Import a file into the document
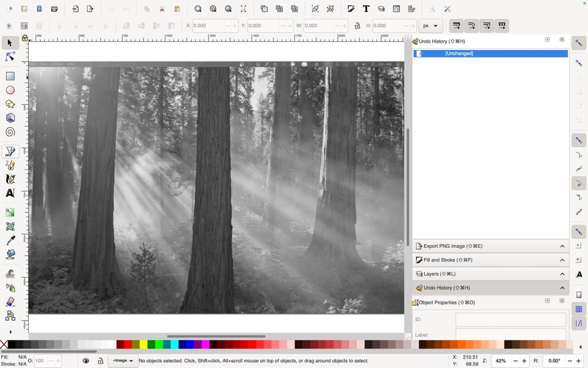Screen dimensions: 588x368 pyautogui.click(x=75, y=9)
